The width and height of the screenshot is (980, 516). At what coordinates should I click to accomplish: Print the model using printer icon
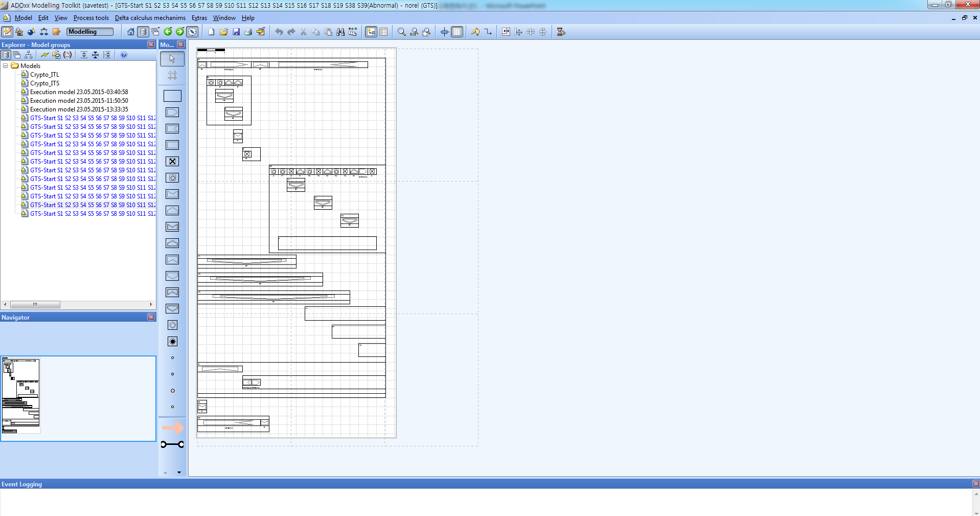[x=248, y=32]
